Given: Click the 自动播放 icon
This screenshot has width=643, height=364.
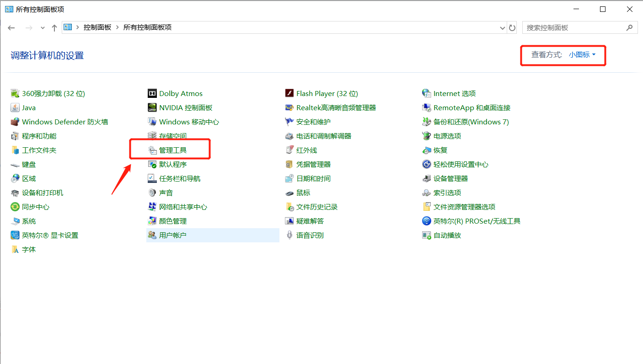Looking at the screenshot, I should coord(427,236).
